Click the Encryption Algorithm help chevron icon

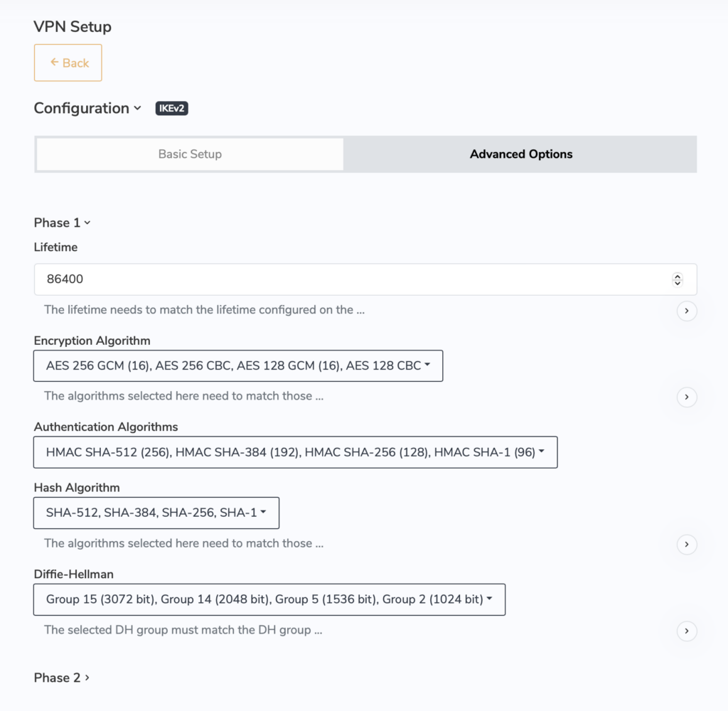point(686,397)
